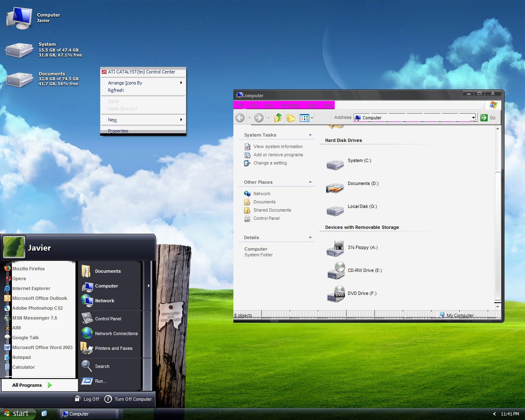Viewport: 525px width, 420px height.
Task: Click the Search magnifier in the Start menu
Action: click(x=87, y=366)
